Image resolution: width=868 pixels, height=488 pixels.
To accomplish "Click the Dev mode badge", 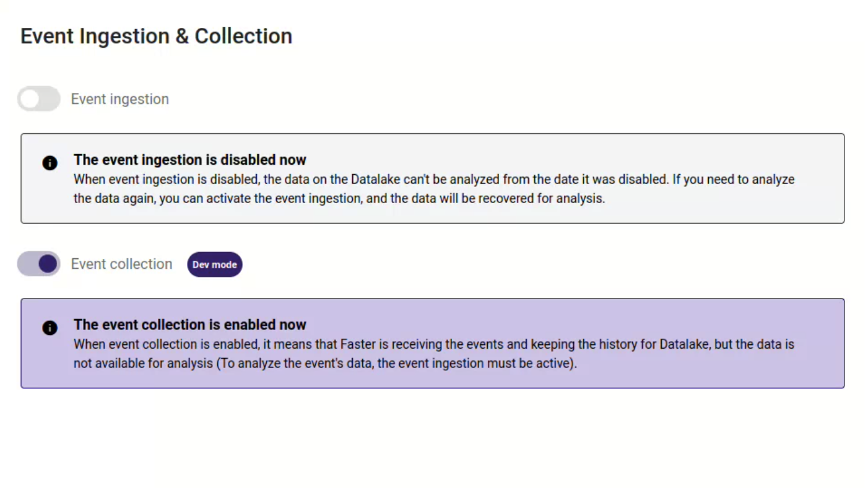I will [x=215, y=264].
